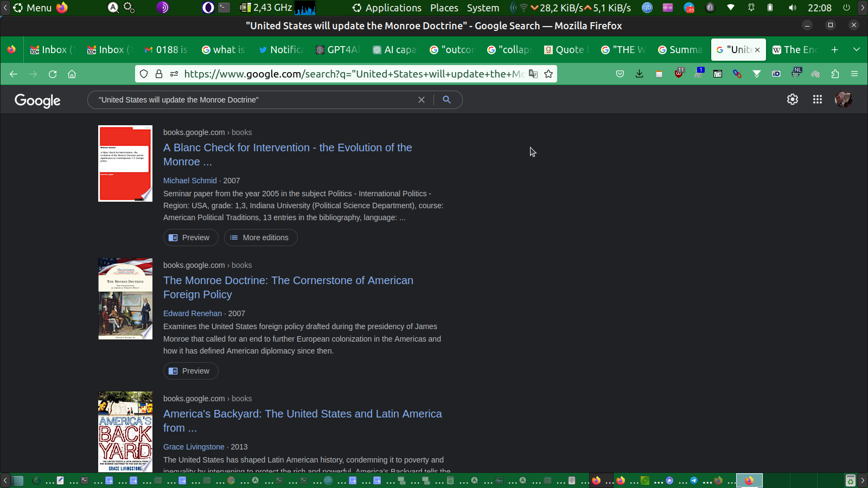Open the Places menu in the top panel

click(x=444, y=8)
